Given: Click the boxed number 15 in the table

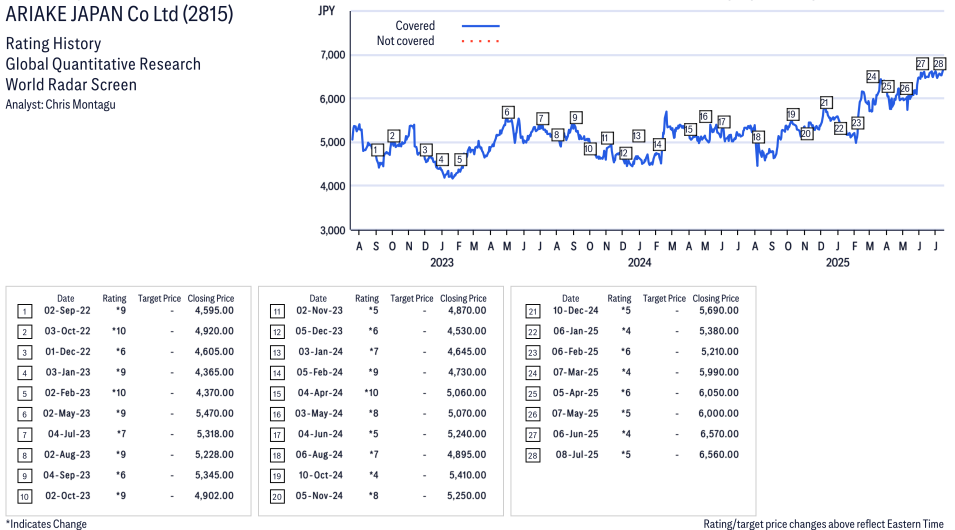Looking at the screenshot, I should pyautogui.click(x=277, y=394).
